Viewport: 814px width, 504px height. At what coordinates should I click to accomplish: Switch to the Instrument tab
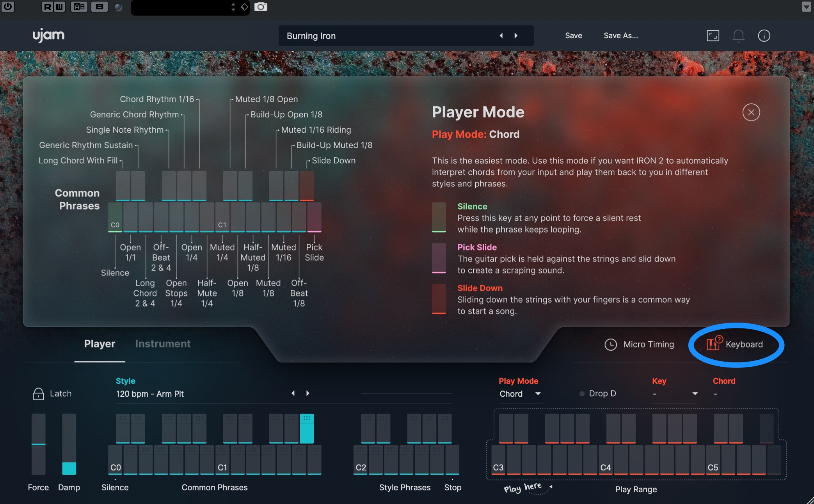pyautogui.click(x=163, y=344)
